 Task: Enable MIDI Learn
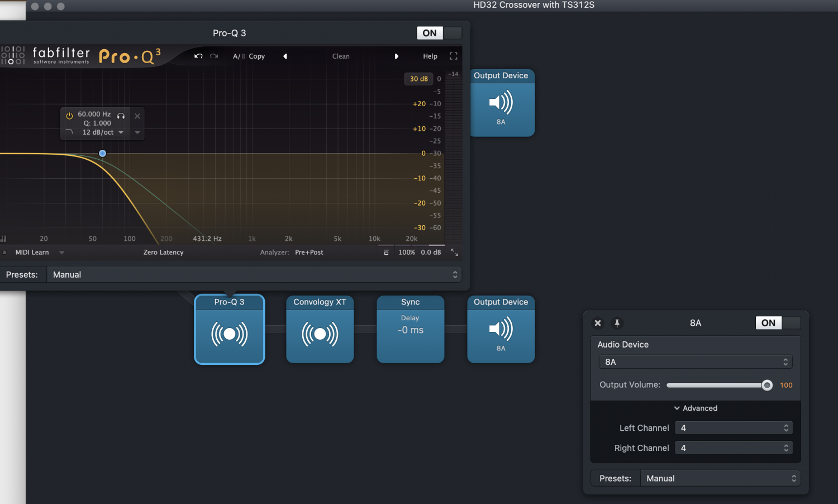(x=32, y=252)
